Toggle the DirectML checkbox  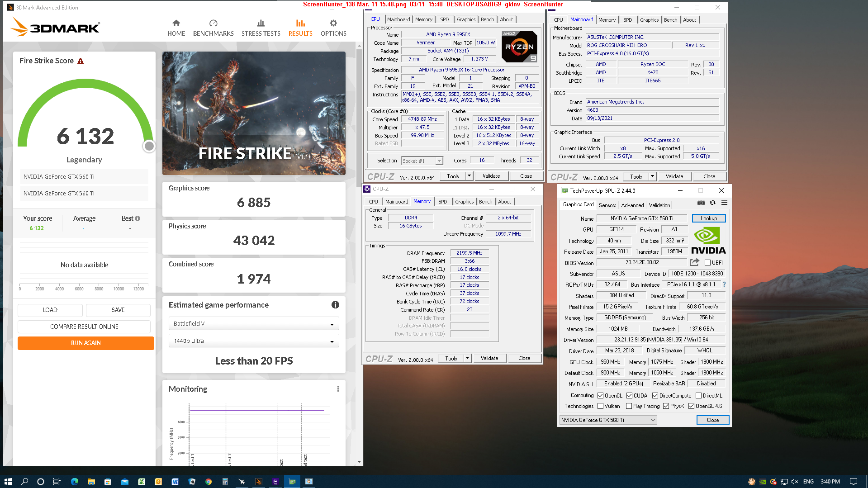[698, 396]
